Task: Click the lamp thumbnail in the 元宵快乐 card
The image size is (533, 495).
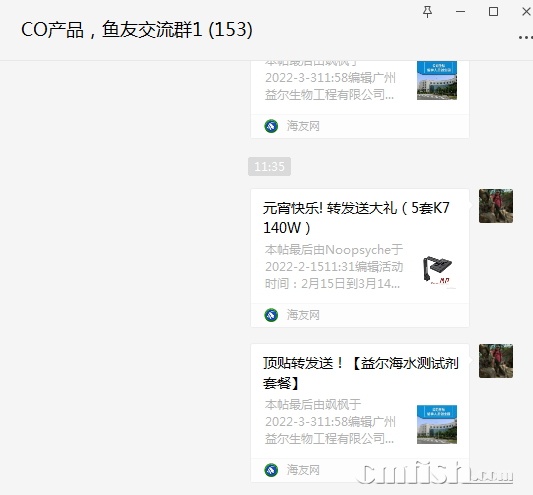Action: tap(437, 269)
